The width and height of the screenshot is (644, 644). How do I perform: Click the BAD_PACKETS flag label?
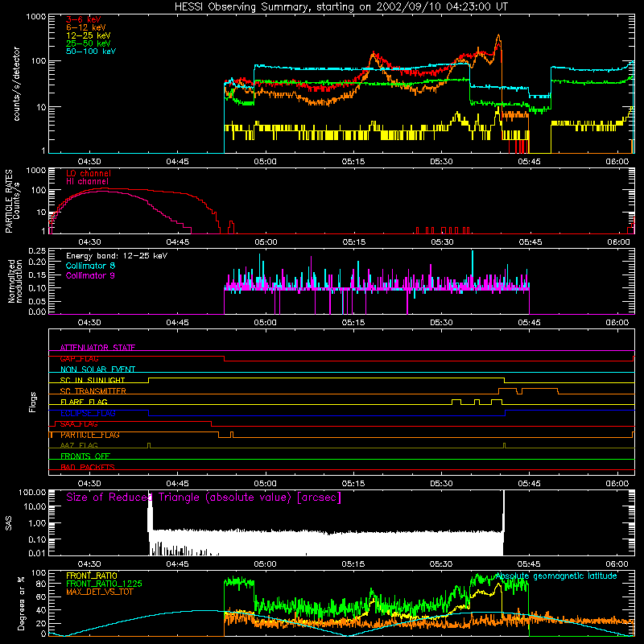[88, 467]
